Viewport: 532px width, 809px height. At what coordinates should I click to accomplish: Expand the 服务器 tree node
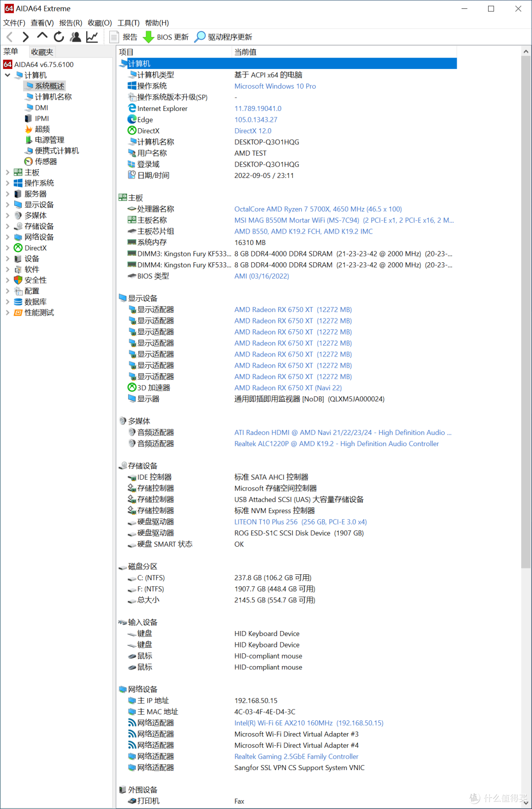click(x=7, y=194)
